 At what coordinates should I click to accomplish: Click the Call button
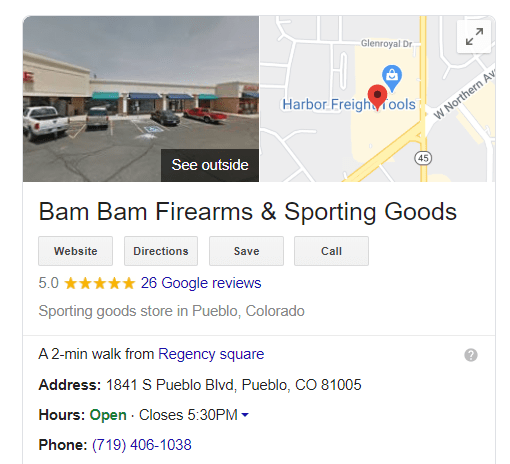(x=331, y=251)
